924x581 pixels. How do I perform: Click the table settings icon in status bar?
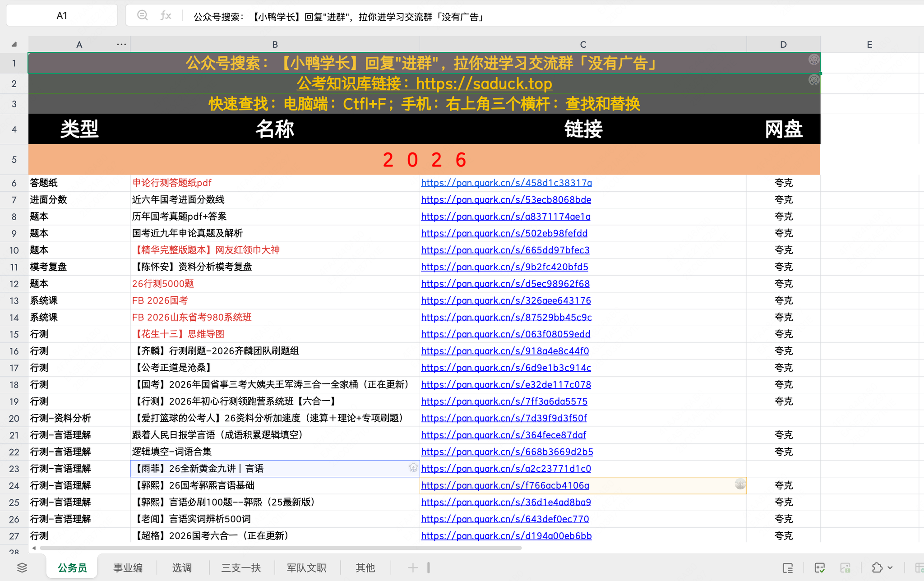click(919, 567)
